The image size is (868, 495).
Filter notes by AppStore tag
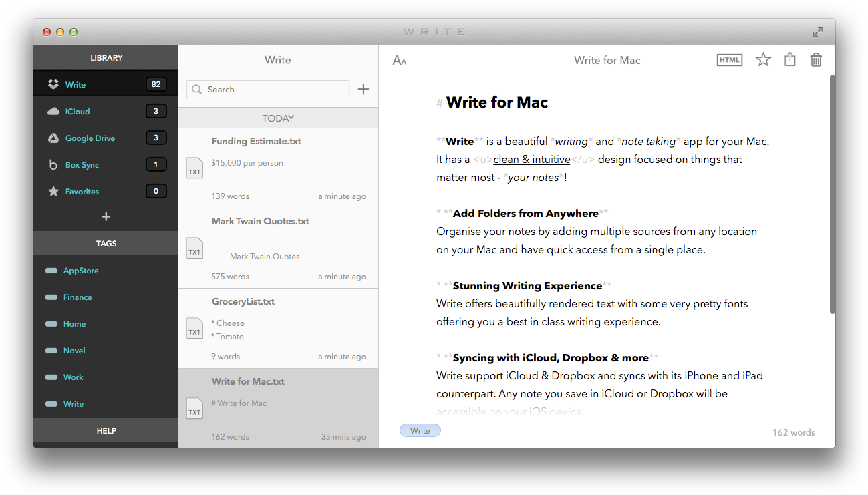tap(106, 271)
